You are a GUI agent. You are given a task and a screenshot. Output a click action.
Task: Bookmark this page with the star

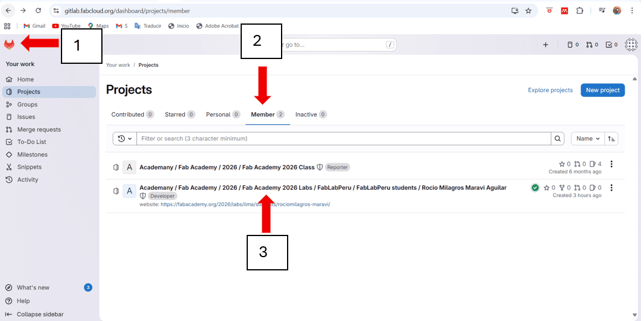click(x=528, y=11)
